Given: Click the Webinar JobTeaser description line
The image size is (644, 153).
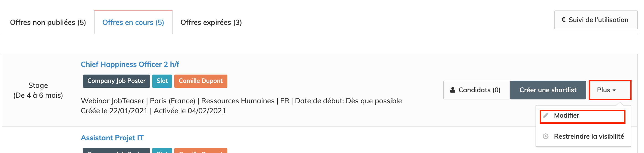Looking at the screenshot, I should [x=241, y=101].
